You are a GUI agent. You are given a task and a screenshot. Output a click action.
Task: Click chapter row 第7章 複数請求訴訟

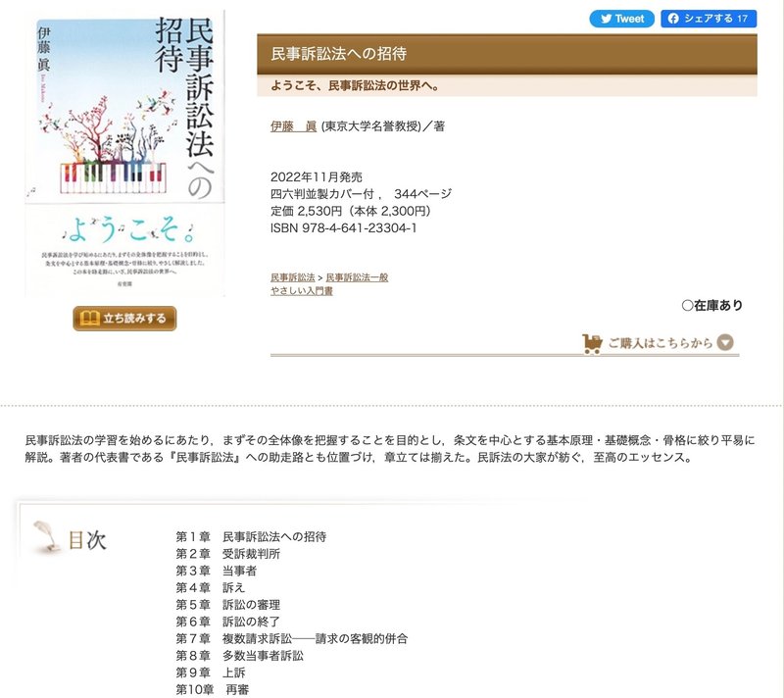coord(291,639)
